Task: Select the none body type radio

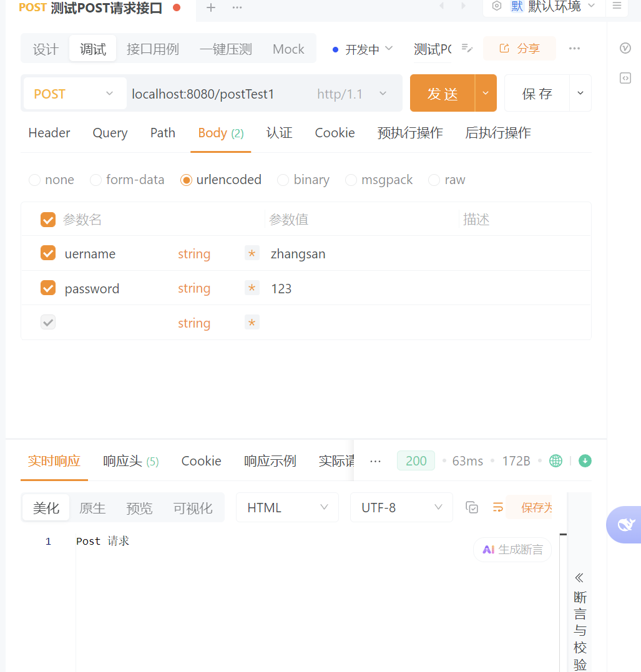Action: click(x=34, y=180)
